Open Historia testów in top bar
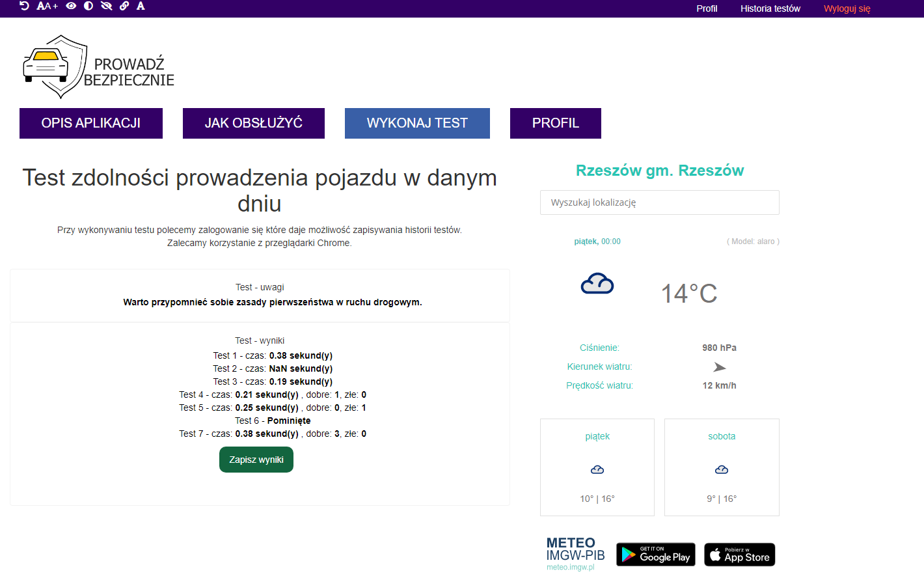Image resolution: width=924 pixels, height=580 pixels. (770, 8)
